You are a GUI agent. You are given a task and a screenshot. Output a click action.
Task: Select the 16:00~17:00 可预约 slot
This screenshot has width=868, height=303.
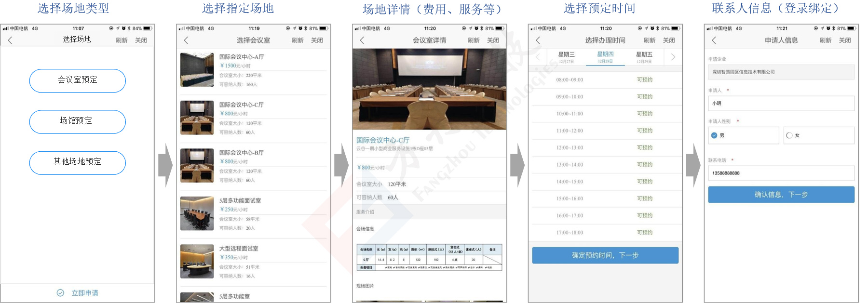605,216
